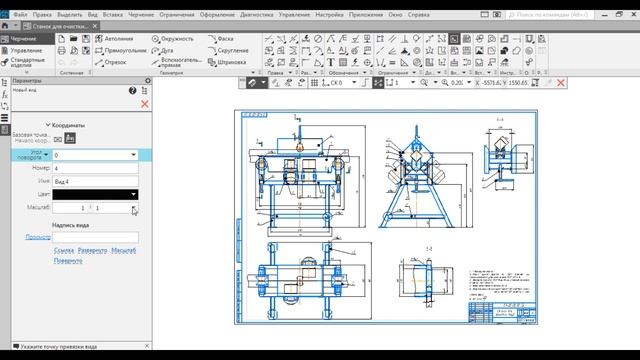This screenshot has height=360, width=640.
Task: Click the Масштаб link under view caption
Action: pyautogui.click(x=123, y=251)
